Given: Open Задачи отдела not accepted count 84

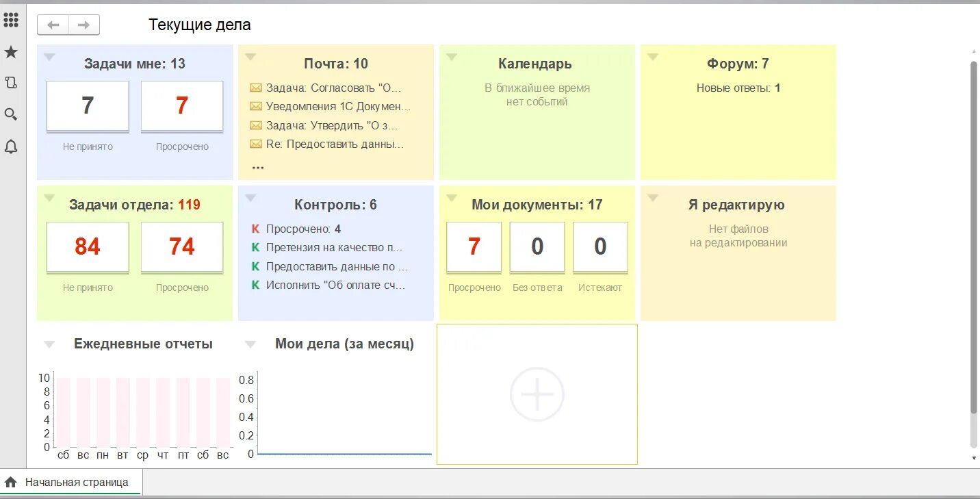Looking at the screenshot, I should pos(88,247).
